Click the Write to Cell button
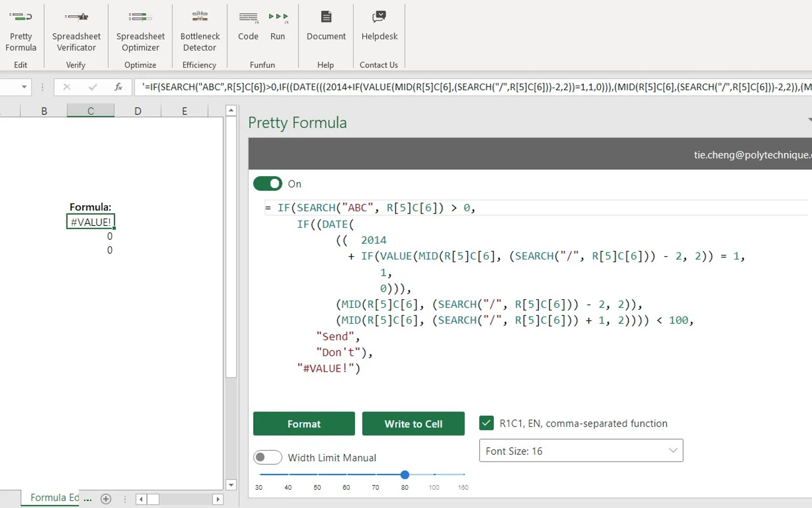 tap(413, 424)
